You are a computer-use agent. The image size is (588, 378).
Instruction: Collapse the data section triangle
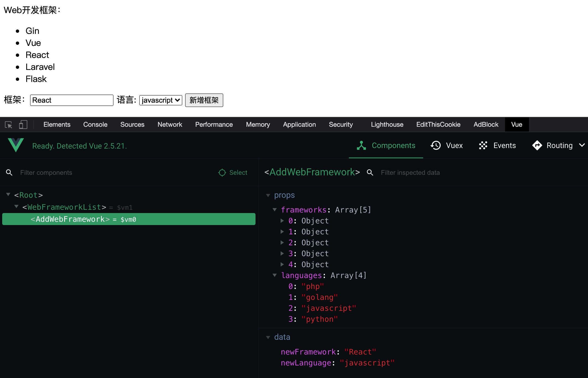pos(268,337)
